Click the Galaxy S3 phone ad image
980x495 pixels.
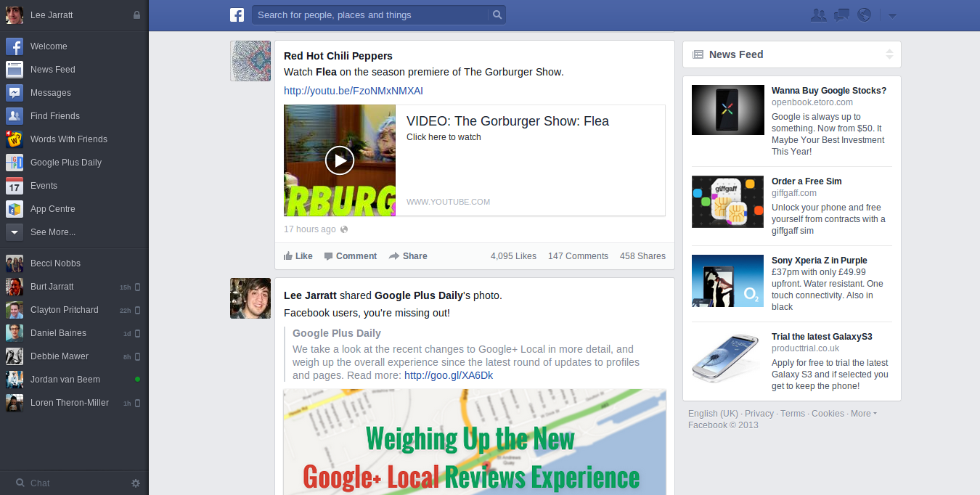[728, 357]
